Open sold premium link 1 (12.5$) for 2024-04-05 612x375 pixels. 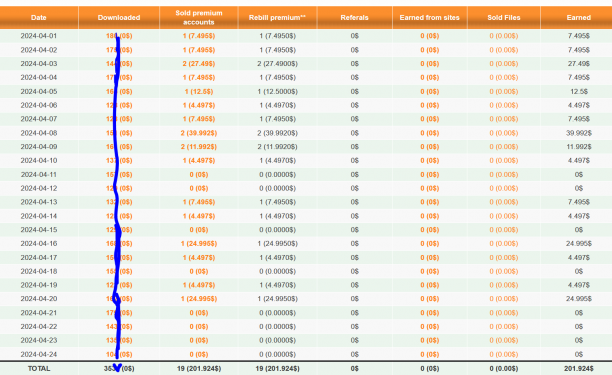pos(199,91)
